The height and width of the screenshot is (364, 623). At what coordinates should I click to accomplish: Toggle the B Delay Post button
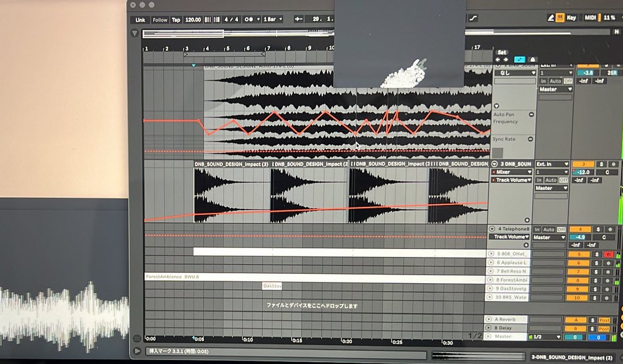603,329
